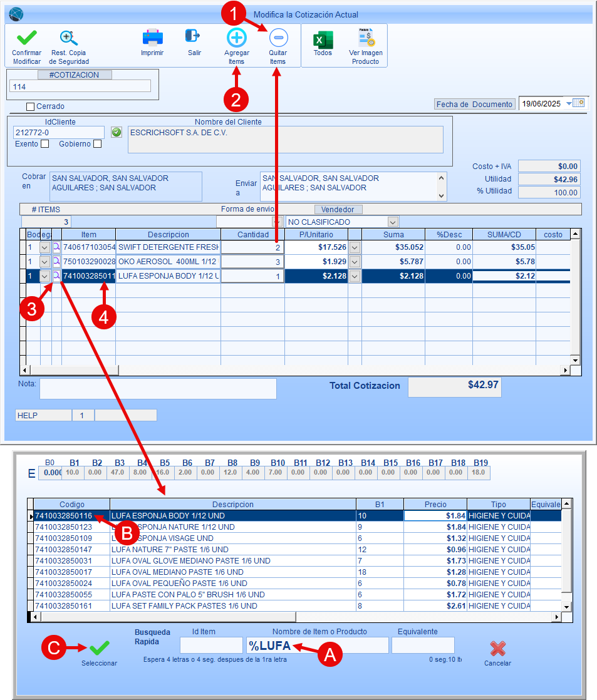Click the Nota text field
Image resolution: width=597 pixels, height=700 pixels.
(158, 388)
